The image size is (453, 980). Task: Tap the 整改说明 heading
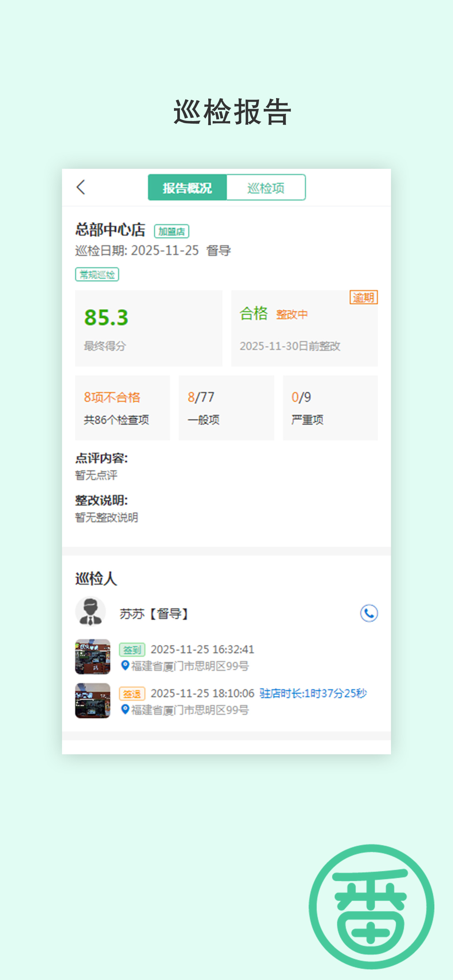(x=101, y=500)
